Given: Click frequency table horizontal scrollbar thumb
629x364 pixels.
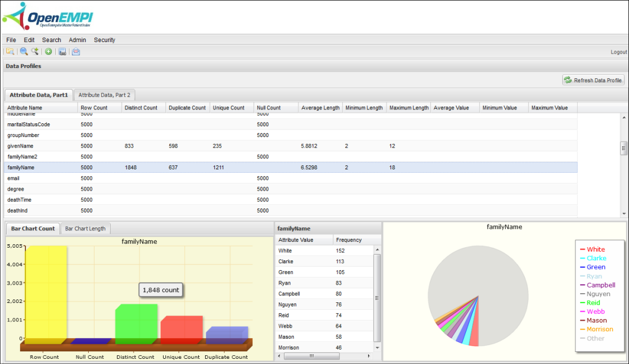Looking at the screenshot, I should [x=312, y=356].
